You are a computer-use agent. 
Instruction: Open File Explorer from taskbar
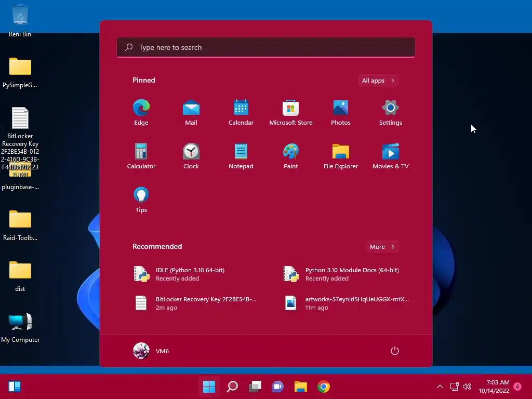tap(301, 387)
